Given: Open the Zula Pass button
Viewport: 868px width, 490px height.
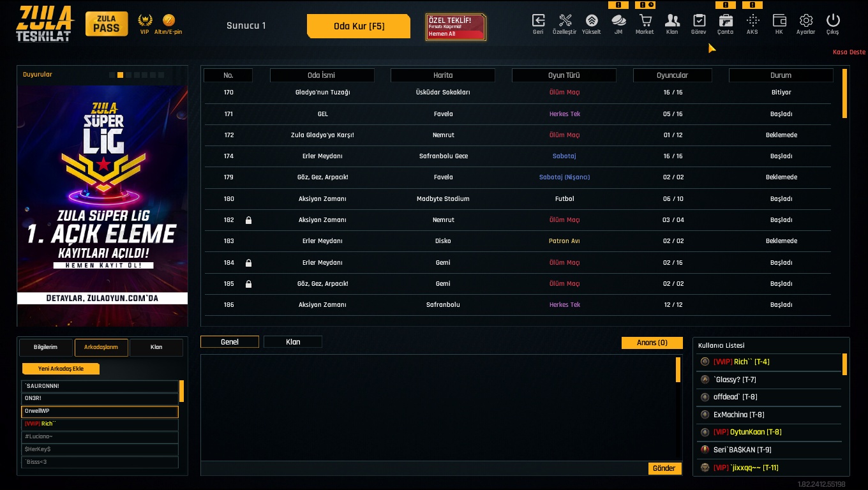Looking at the screenshot, I should pos(107,24).
